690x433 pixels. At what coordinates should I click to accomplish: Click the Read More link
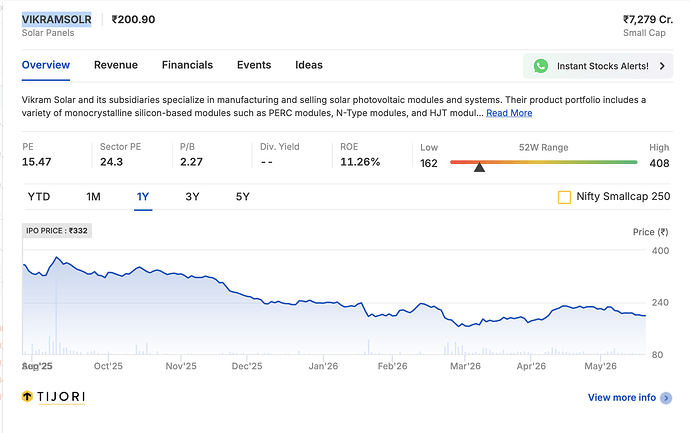coord(509,113)
